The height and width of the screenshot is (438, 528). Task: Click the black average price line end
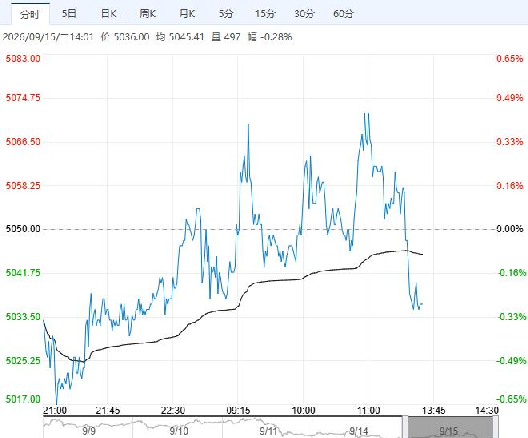[x=422, y=254]
